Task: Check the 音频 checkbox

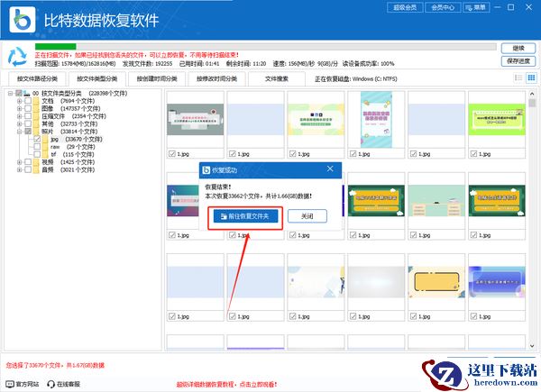Action: (28, 169)
